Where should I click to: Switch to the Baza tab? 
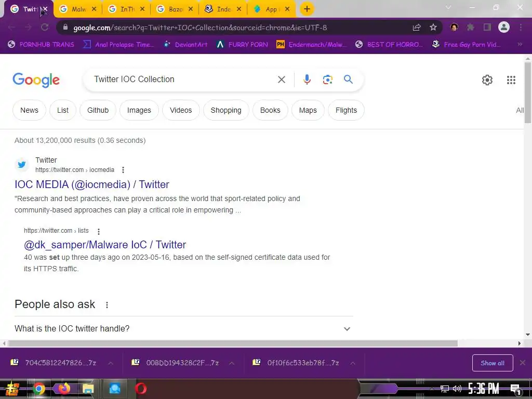(x=175, y=9)
